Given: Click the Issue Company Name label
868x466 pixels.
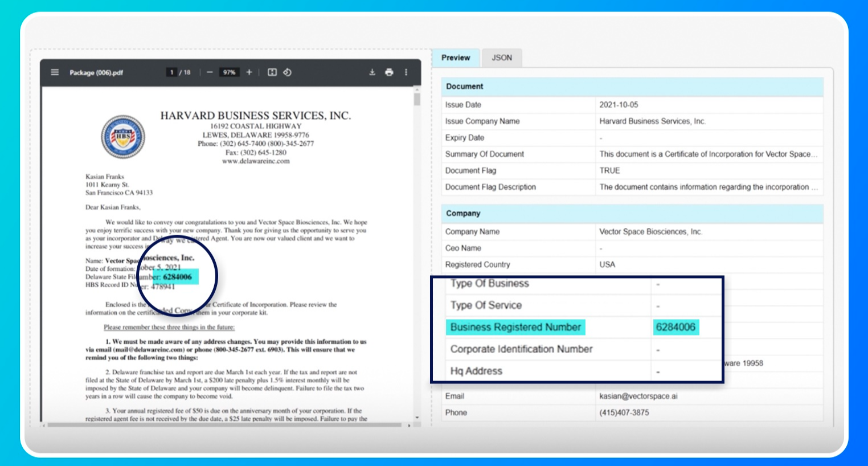Looking at the screenshot, I should coord(482,121).
